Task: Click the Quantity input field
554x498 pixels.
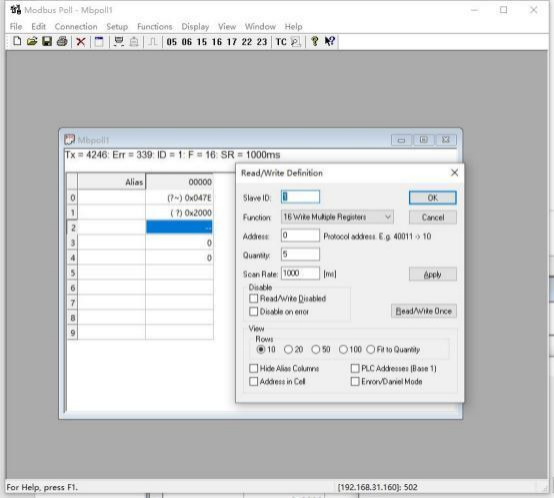Action: tap(300, 254)
